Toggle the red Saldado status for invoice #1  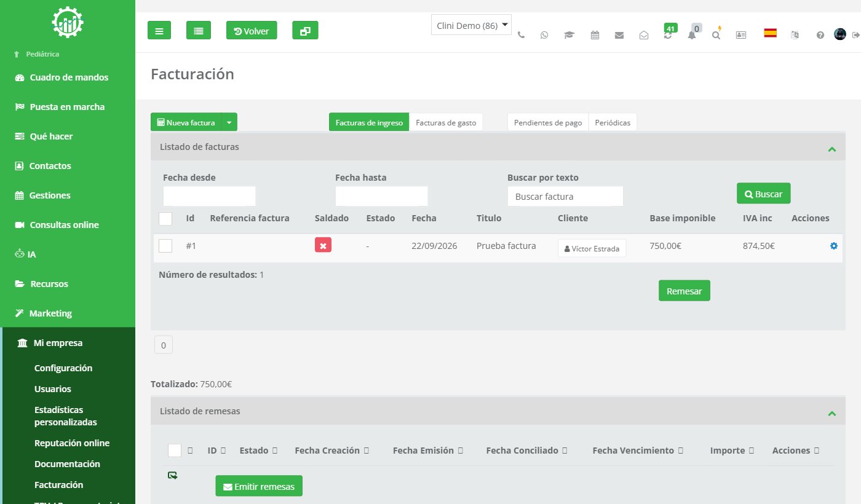(x=323, y=245)
